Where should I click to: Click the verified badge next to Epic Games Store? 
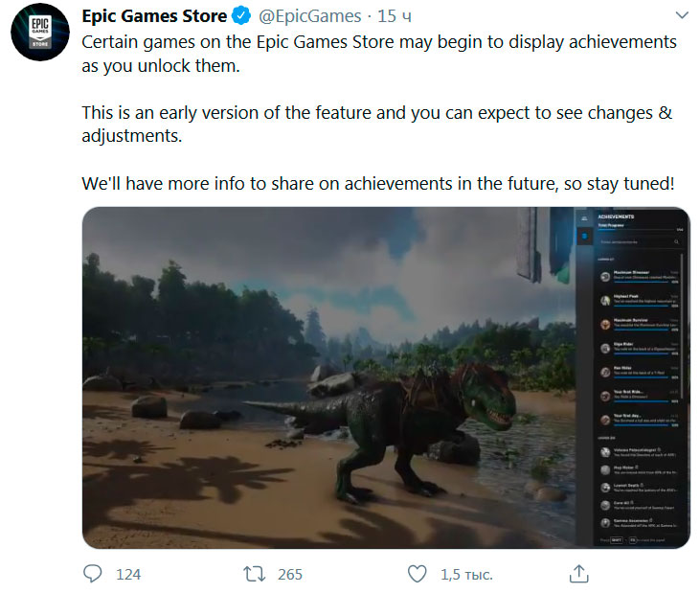243,17
